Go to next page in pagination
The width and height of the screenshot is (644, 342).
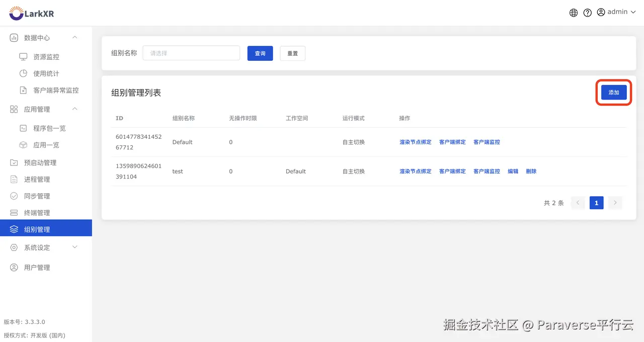click(x=615, y=203)
